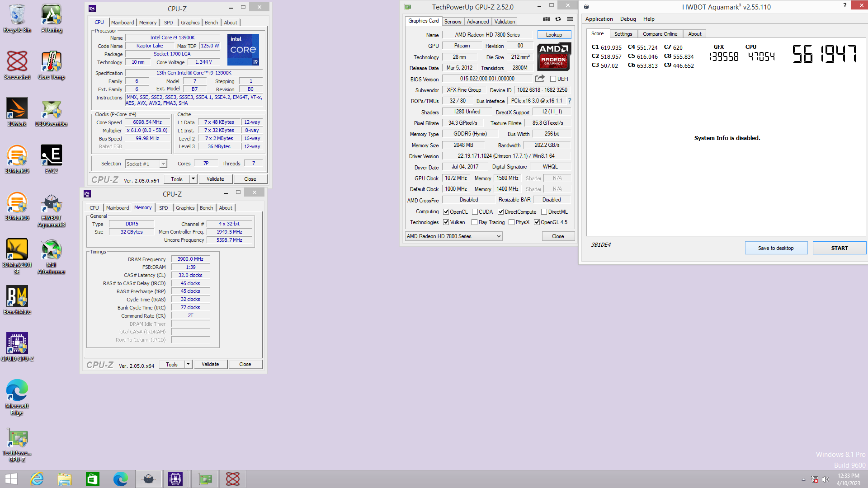
Task: Toggle OpenCL checkbox in GPU-Z
Action: [x=446, y=212]
